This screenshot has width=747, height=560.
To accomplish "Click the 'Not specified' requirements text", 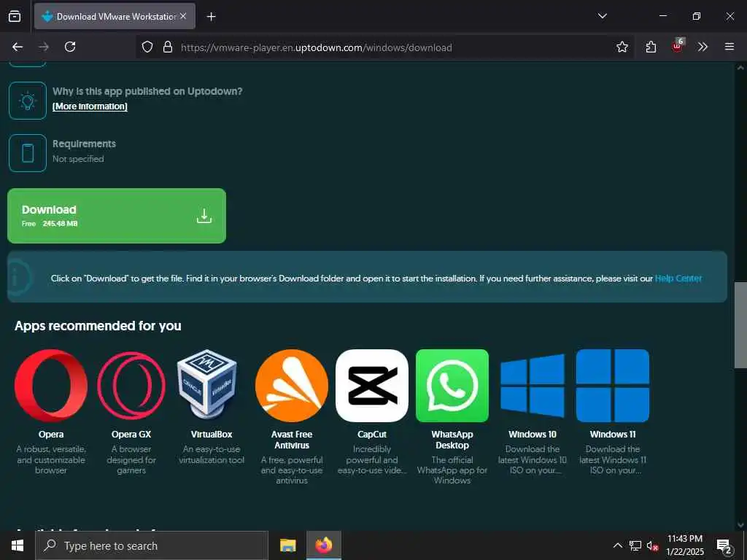I will [x=78, y=159].
